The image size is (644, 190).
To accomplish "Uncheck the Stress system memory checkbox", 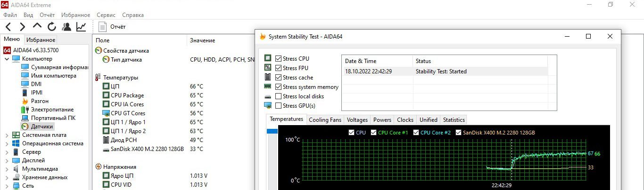I will 279,87.
